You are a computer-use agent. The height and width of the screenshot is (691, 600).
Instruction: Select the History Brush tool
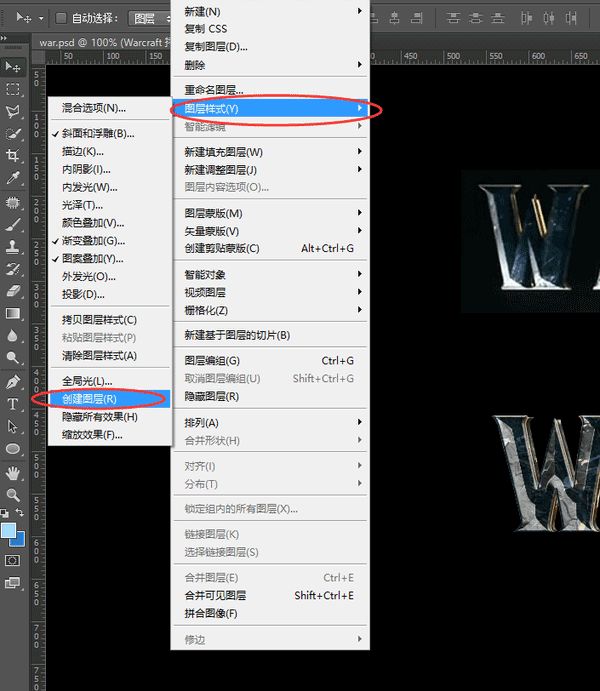coord(12,269)
